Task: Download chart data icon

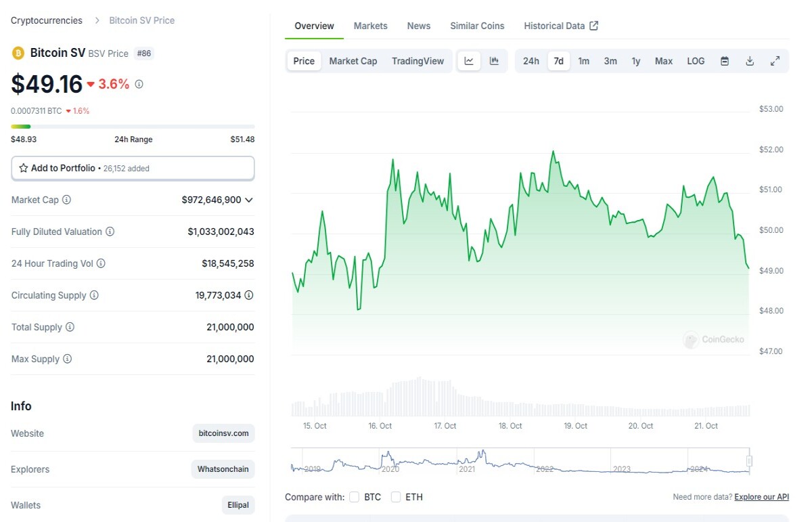Action: click(750, 61)
